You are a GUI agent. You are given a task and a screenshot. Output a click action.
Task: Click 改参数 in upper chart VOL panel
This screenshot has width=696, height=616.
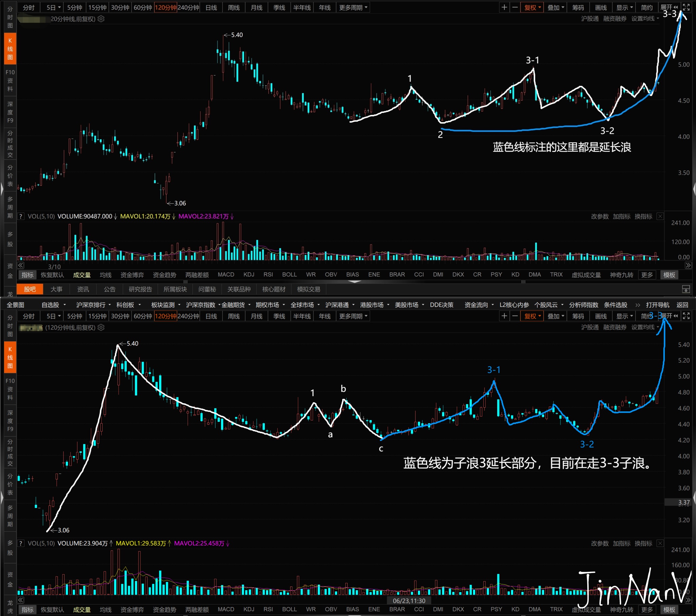tap(599, 216)
